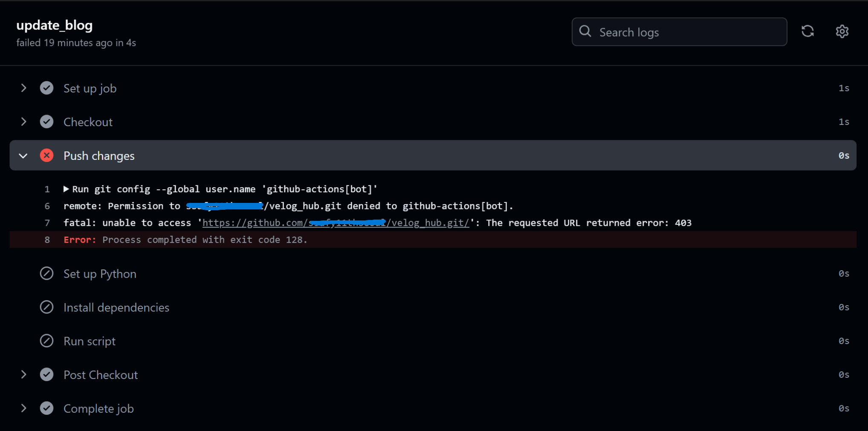
Task: Click the Post Checkout step label
Action: tap(101, 375)
